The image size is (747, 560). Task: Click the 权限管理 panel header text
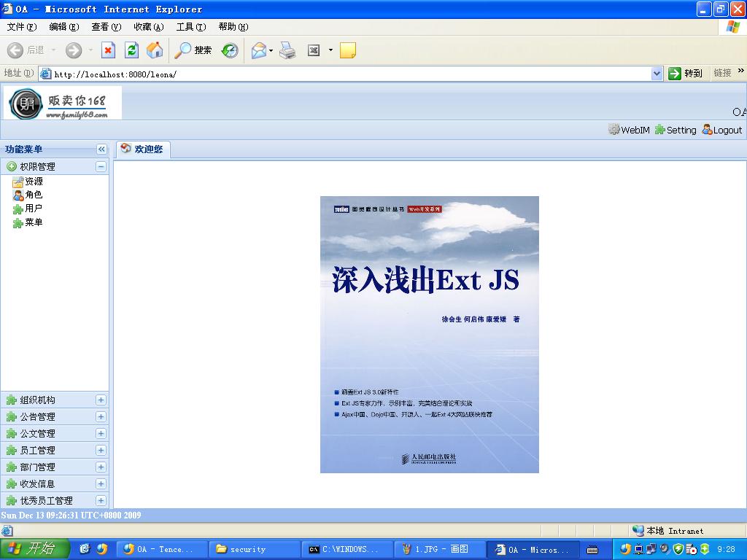tap(38, 167)
